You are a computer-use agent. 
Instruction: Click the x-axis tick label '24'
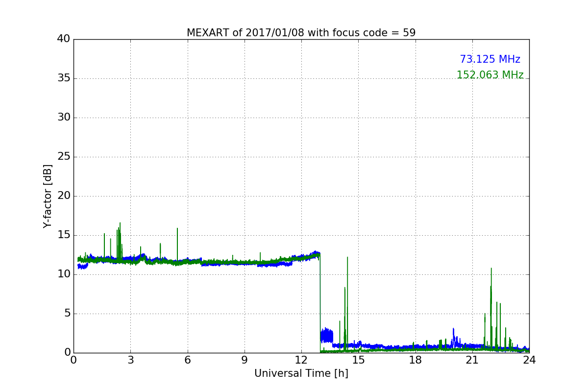(529, 360)
